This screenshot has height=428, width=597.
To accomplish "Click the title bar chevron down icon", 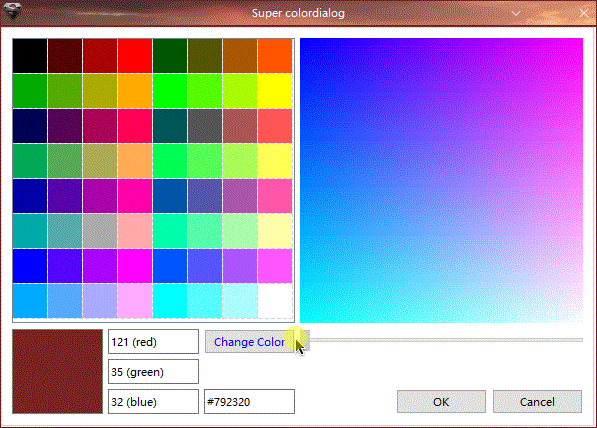I will (x=516, y=13).
